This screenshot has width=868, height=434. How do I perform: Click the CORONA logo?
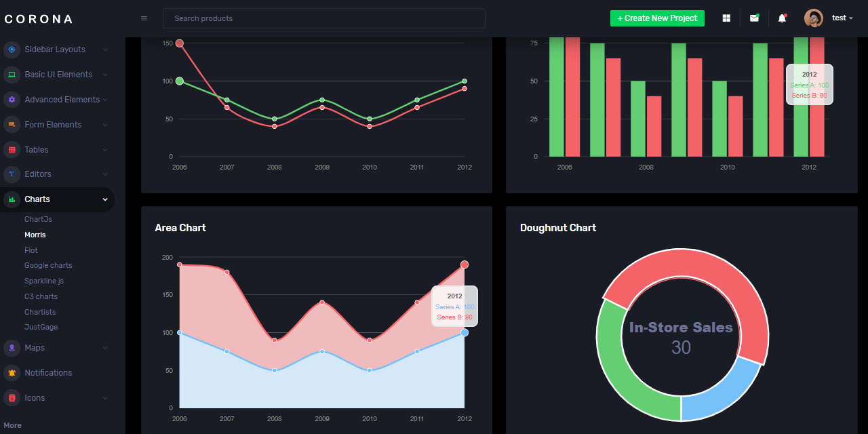click(x=38, y=19)
